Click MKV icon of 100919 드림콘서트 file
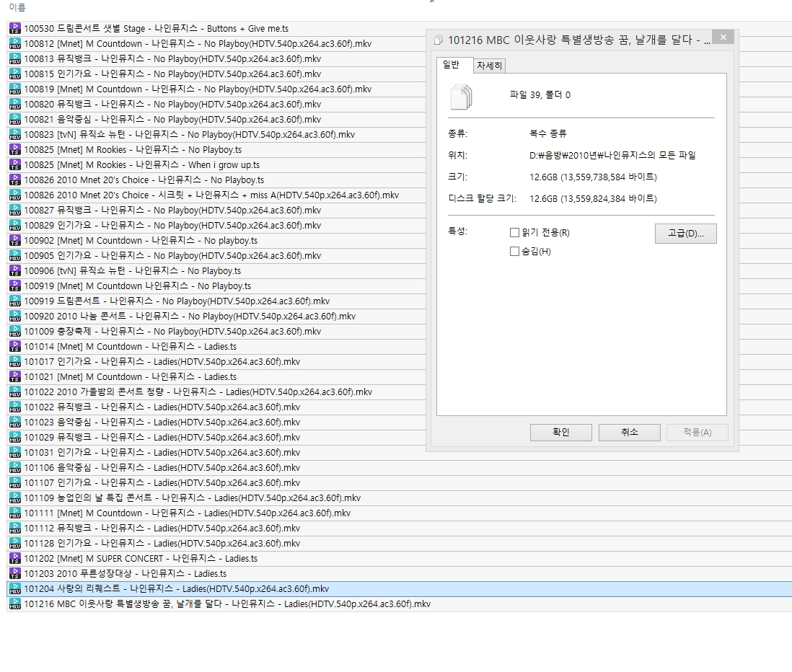Screen dimensions: 792x672 [15, 301]
